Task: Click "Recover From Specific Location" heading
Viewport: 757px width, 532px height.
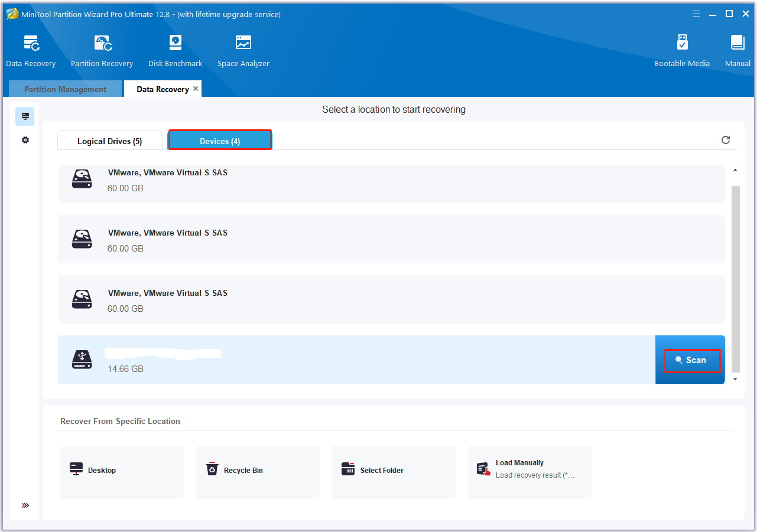Action: pos(120,421)
